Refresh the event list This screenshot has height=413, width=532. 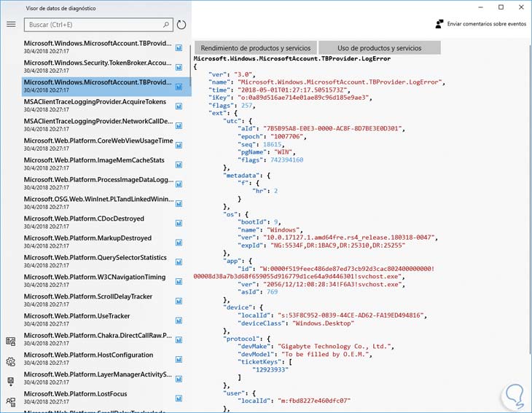[x=181, y=25]
